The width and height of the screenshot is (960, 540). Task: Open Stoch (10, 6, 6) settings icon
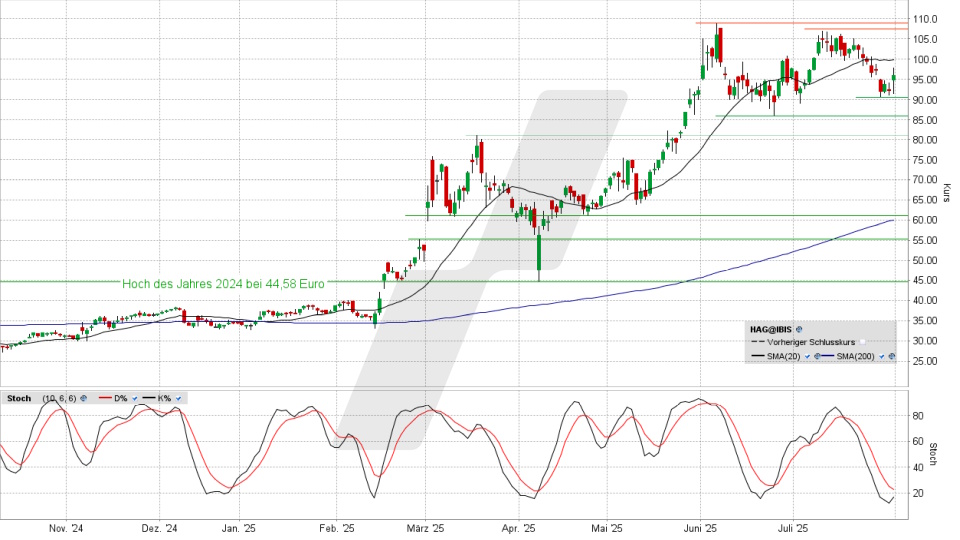pyautogui.click(x=84, y=399)
